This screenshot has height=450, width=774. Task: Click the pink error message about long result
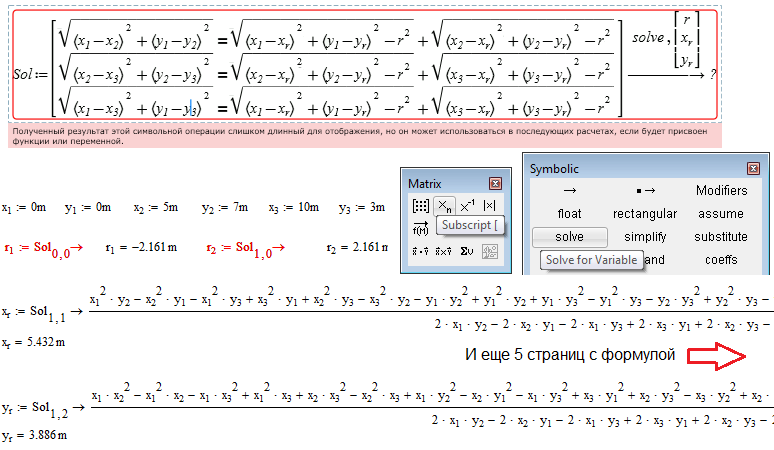pyautogui.click(x=364, y=136)
